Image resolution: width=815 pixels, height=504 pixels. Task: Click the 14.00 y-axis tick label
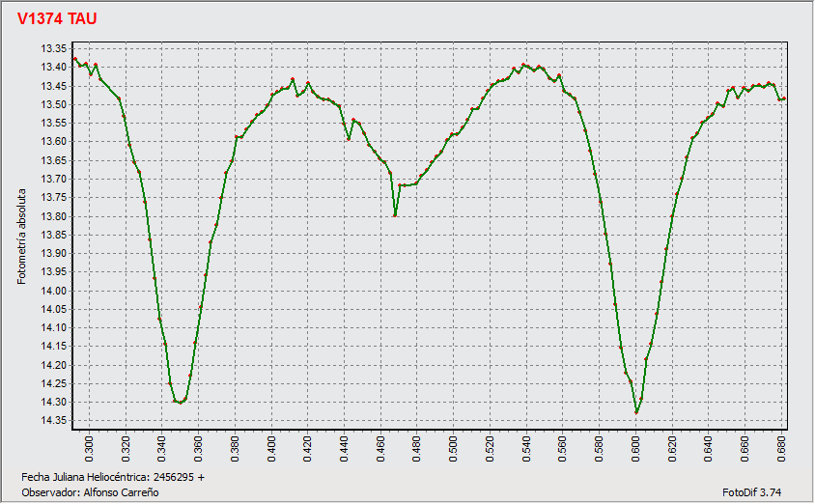point(52,291)
